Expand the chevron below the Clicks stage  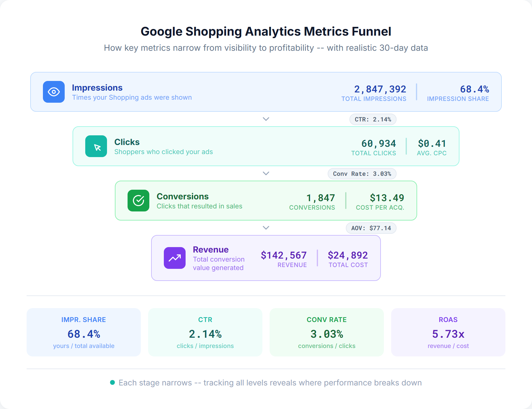266,173
